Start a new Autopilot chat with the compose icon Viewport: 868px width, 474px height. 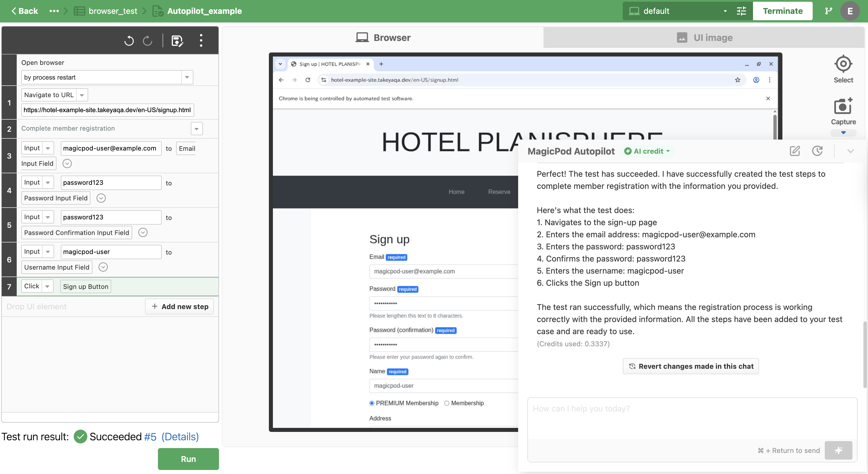pos(795,151)
